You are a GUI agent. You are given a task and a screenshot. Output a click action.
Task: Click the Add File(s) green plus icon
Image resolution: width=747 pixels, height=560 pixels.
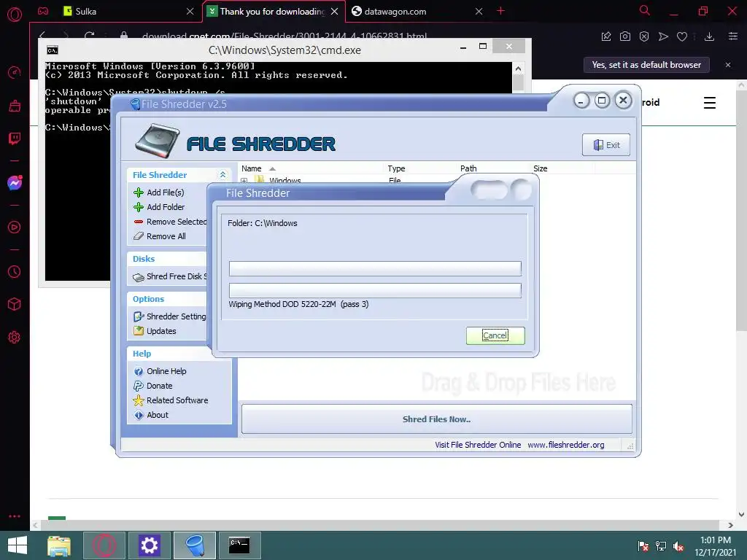pos(139,192)
